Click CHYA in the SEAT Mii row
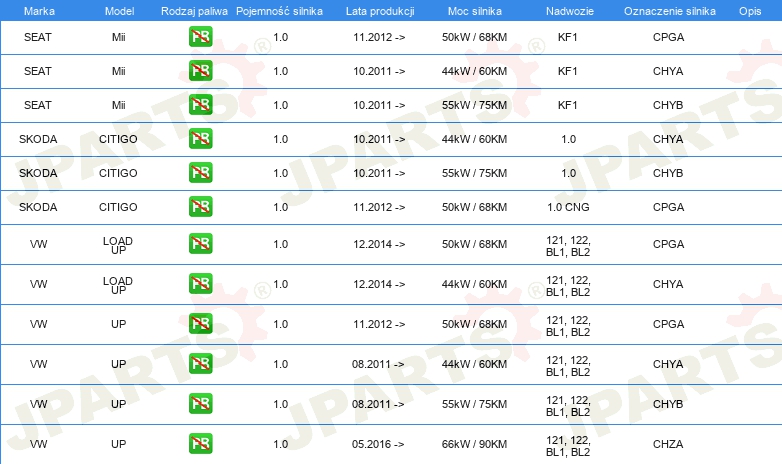 click(668, 71)
